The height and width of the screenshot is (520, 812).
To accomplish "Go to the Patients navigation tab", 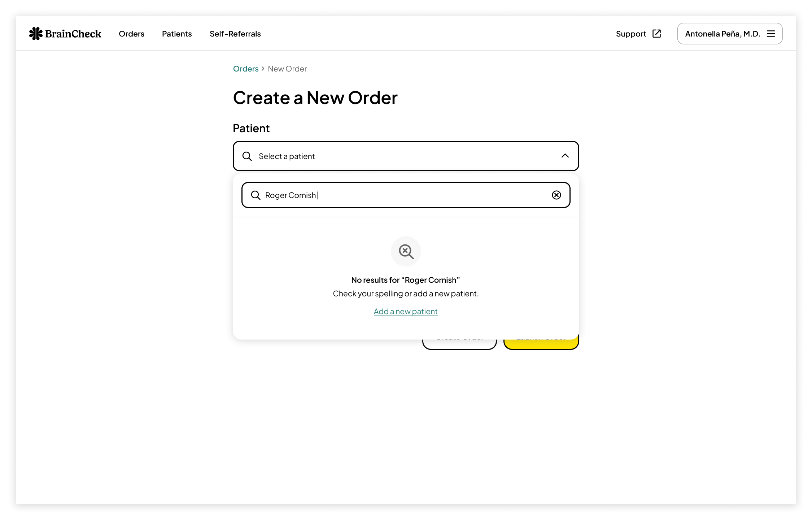I will tap(176, 34).
